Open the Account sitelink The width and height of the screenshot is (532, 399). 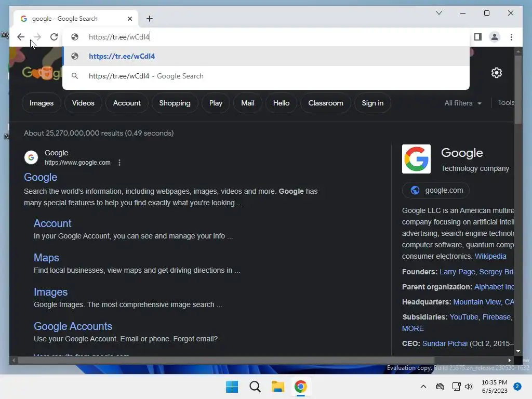click(52, 223)
